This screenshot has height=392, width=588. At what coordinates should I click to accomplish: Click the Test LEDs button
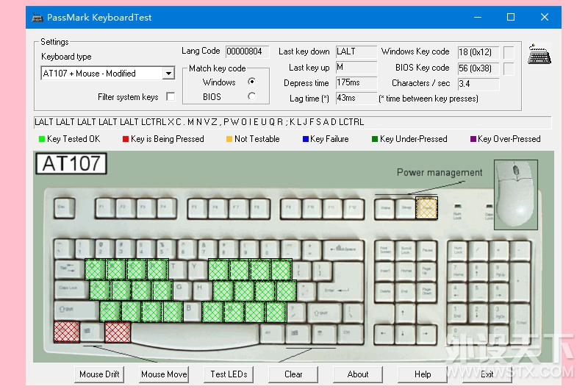click(x=229, y=374)
